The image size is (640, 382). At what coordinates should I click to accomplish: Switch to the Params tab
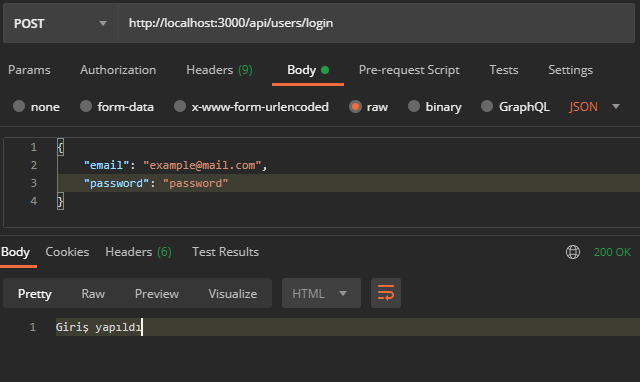pyautogui.click(x=29, y=70)
